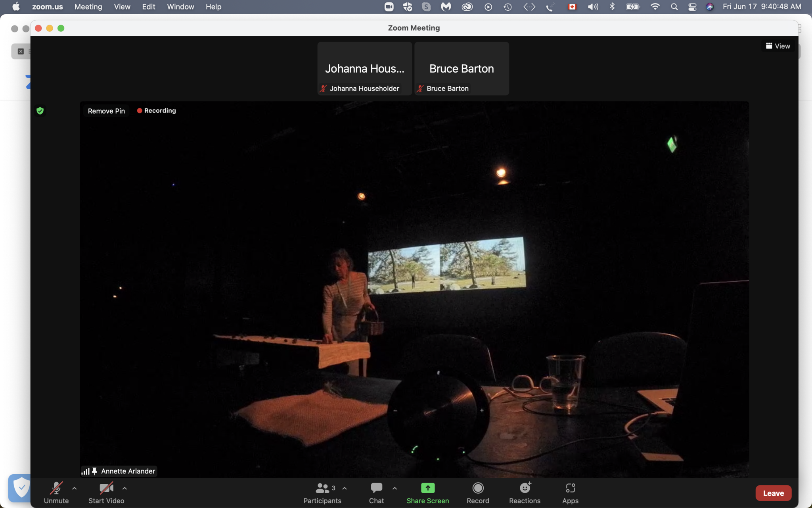Click the red Recording indicator

pos(156,111)
